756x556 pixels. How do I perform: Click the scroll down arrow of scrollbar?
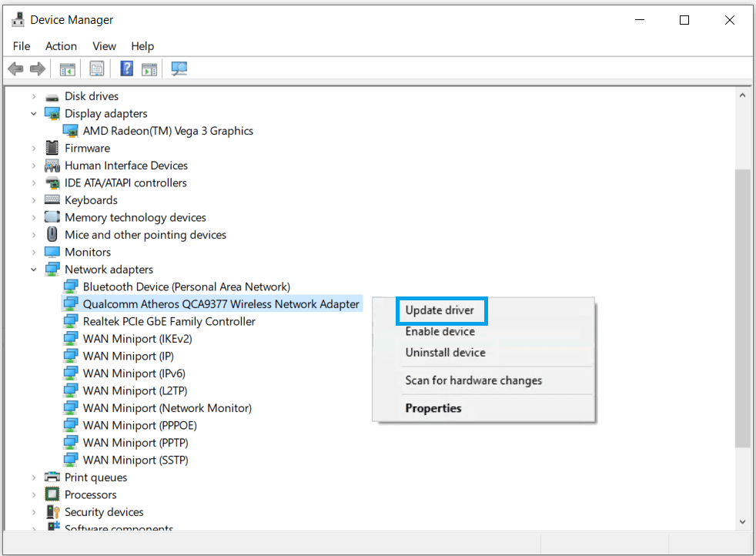(743, 521)
